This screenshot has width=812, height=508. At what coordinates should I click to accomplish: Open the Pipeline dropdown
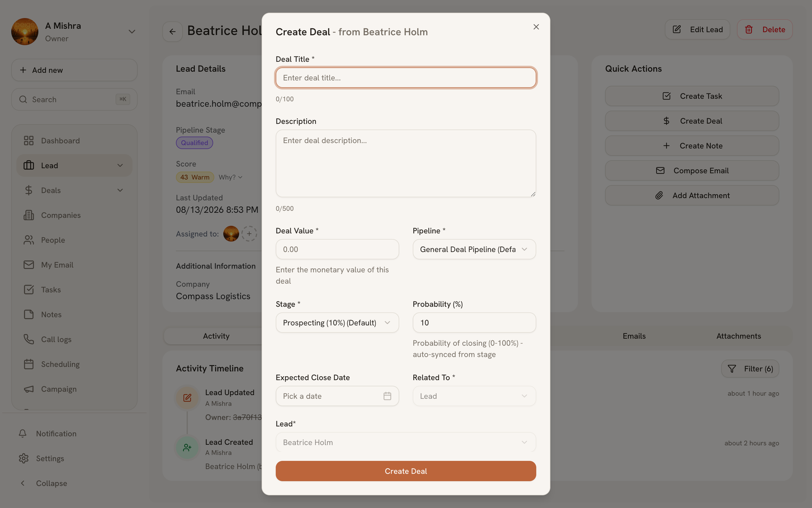click(474, 249)
